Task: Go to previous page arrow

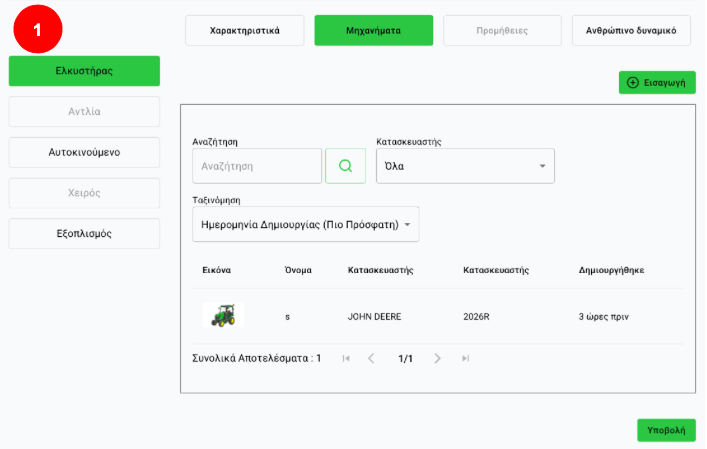Action: point(371,358)
